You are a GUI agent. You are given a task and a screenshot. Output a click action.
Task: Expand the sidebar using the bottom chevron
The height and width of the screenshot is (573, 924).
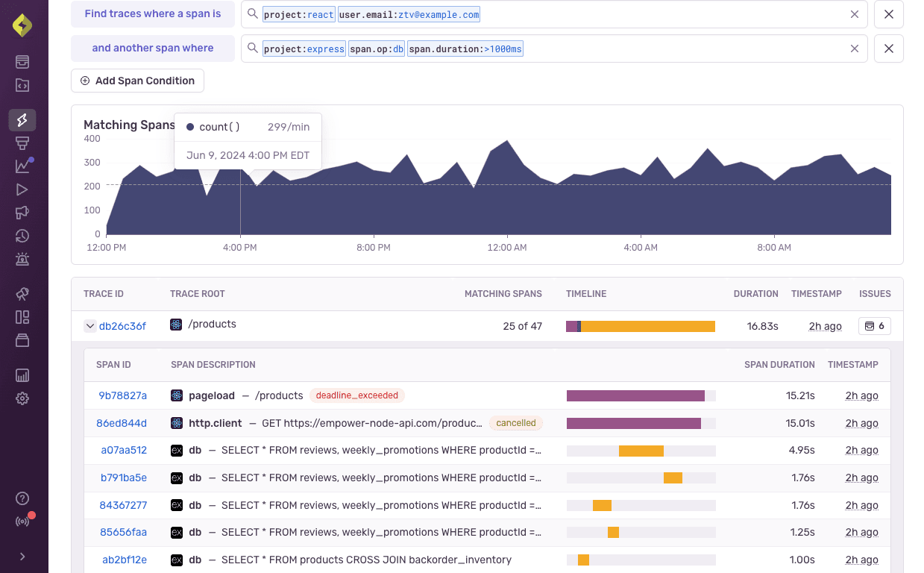[x=22, y=556]
